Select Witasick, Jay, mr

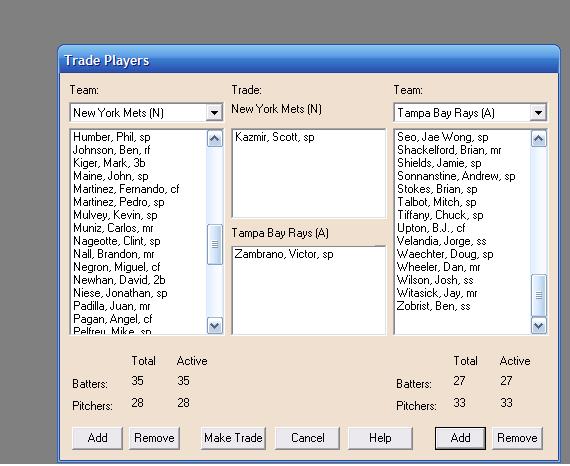pos(437,293)
